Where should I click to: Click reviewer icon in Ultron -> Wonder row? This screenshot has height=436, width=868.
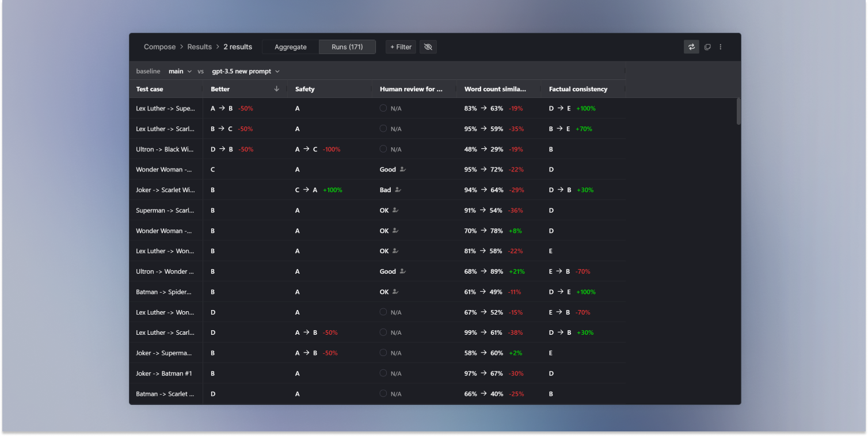(402, 271)
